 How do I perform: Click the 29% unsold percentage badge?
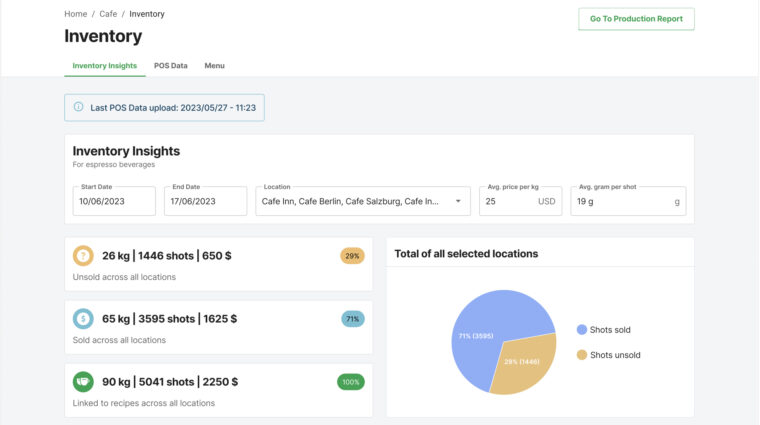coord(352,256)
